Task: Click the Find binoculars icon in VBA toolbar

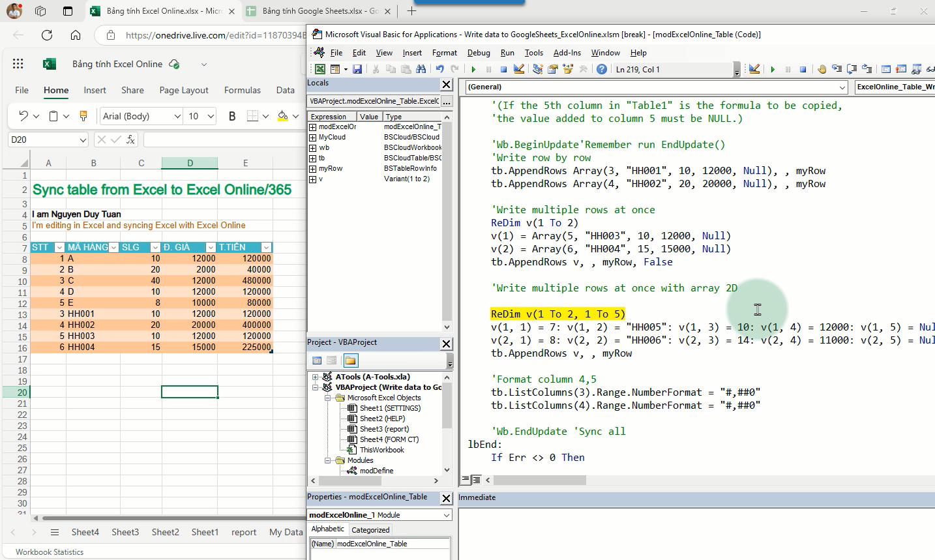Action: 421,69
